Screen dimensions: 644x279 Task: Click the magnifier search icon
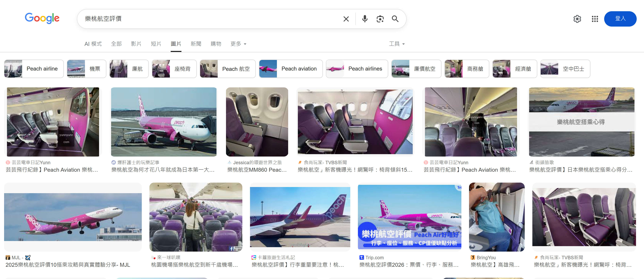point(395,19)
